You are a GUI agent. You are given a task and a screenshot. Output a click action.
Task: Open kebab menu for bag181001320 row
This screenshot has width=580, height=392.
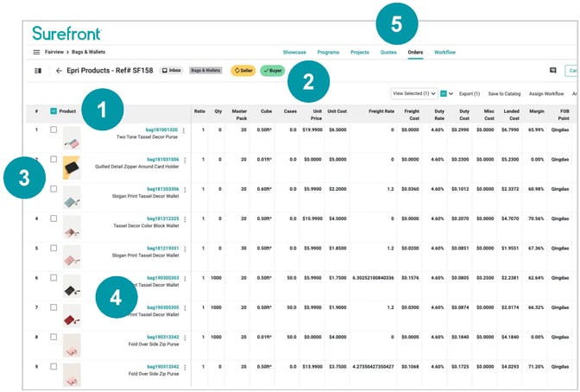[x=184, y=130]
